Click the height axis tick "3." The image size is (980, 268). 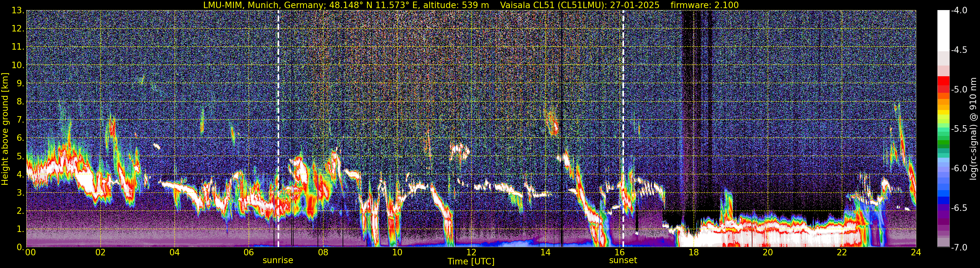[20, 192]
